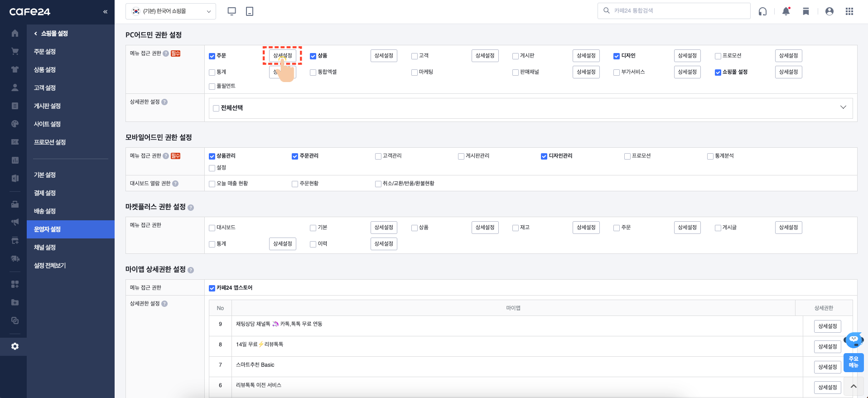Open the chatbot assistant floating icon
Viewport: 868px width, 398px height.
tap(854, 340)
